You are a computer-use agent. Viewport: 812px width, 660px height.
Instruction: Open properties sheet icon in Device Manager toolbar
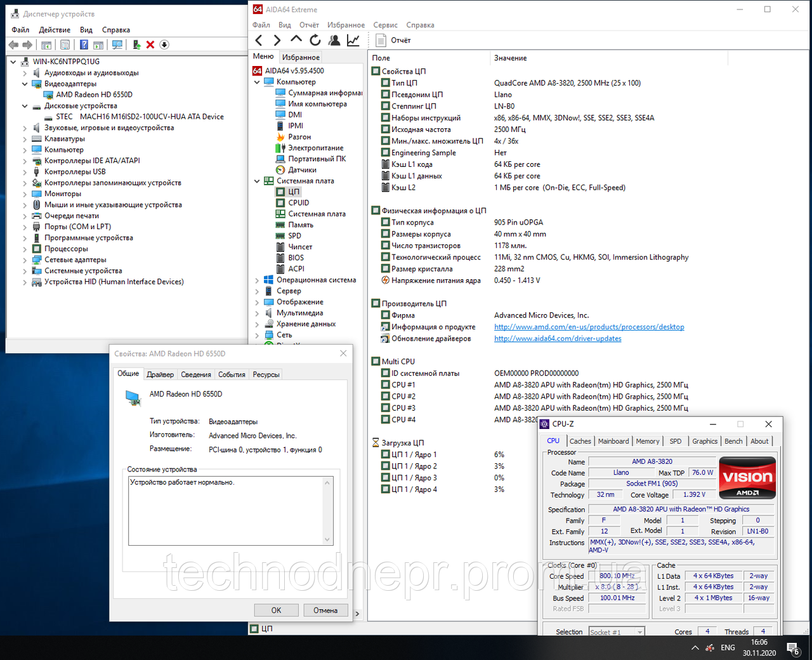pyautogui.click(x=65, y=45)
